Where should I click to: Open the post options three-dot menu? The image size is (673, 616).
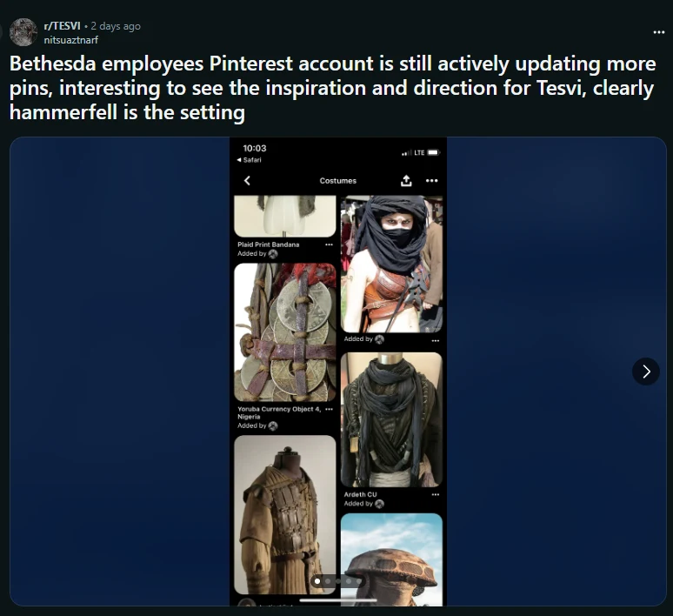658,32
